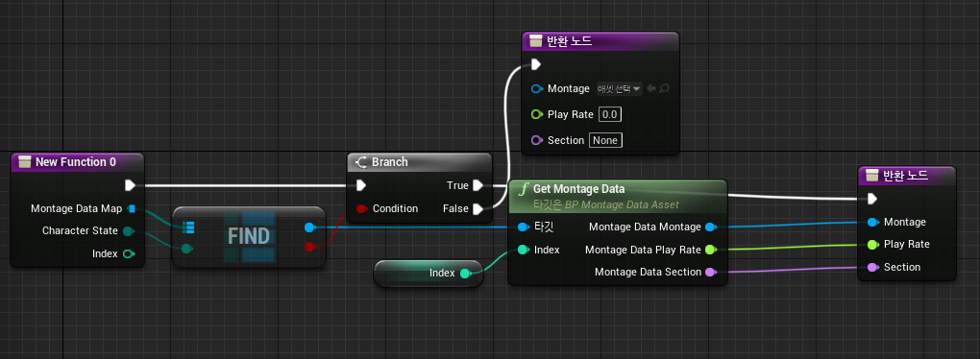Viewport: 980px width, 359px height.
Task: Click Montage Data Play Rate output pin
Action: point(710,250)
